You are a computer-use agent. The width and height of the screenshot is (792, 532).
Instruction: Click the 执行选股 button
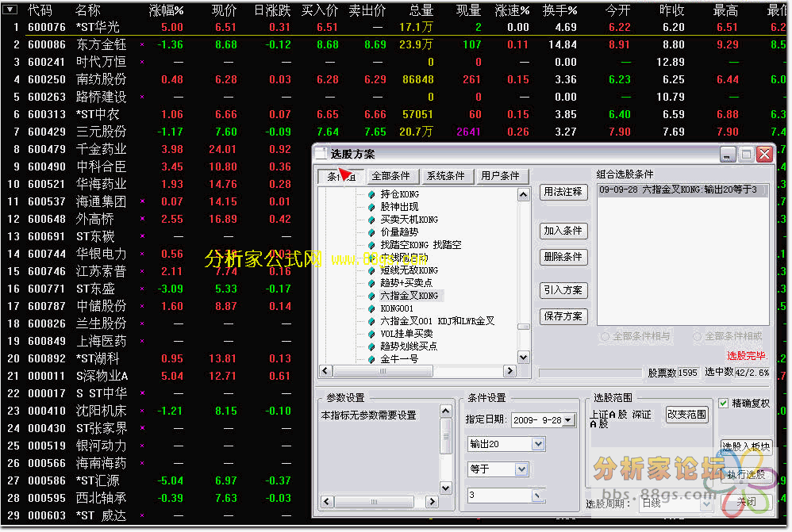(746, 474)
